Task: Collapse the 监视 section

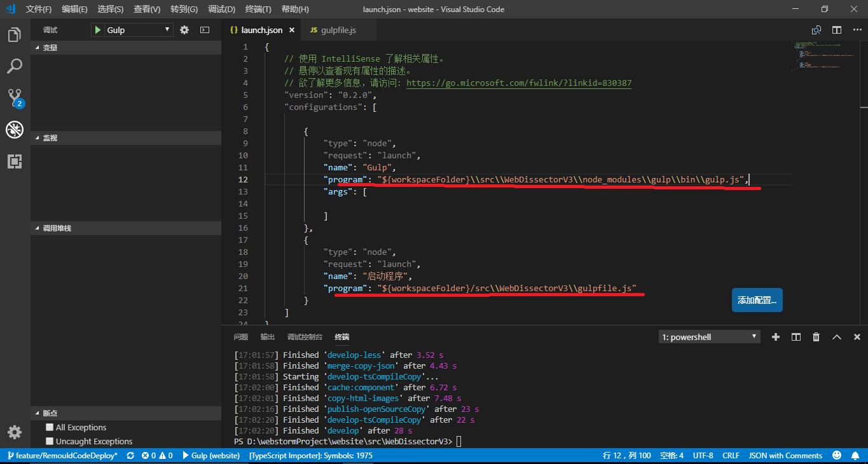Action: [x=126, y=137]
